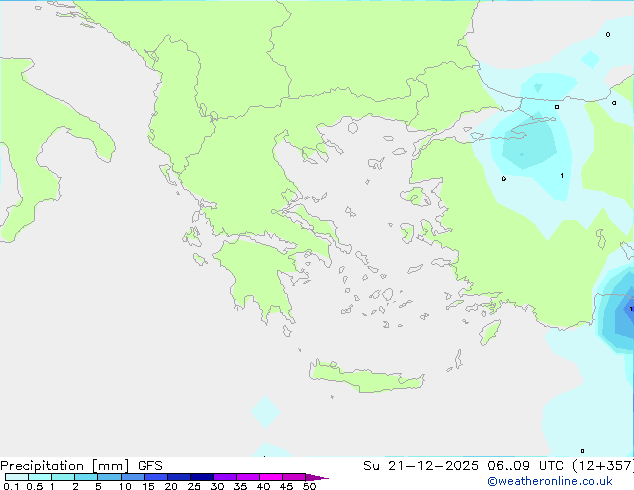Open the weatheronline.co.uk link
Image resolution: width=634 pixels, height=490 pixels.
(550, 481)
